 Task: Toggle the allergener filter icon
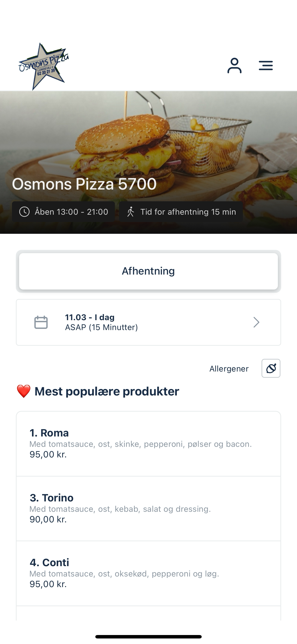[x=271, y=368]
